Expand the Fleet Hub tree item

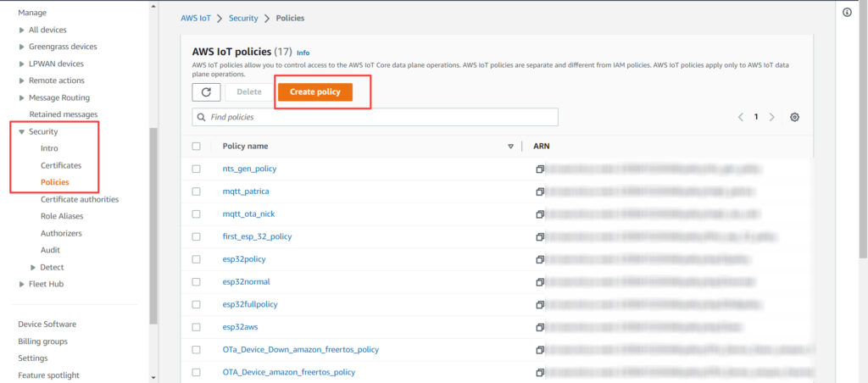(x=22, y=284)
